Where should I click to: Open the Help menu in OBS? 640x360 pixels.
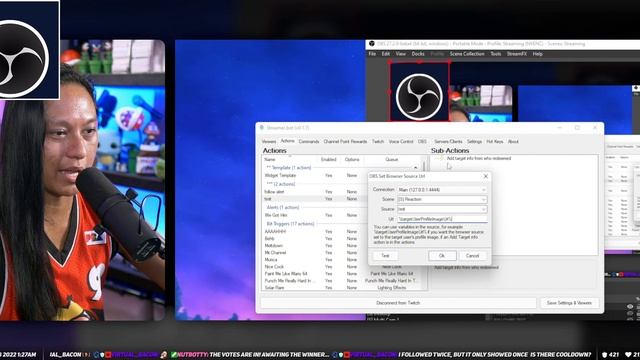538,54
